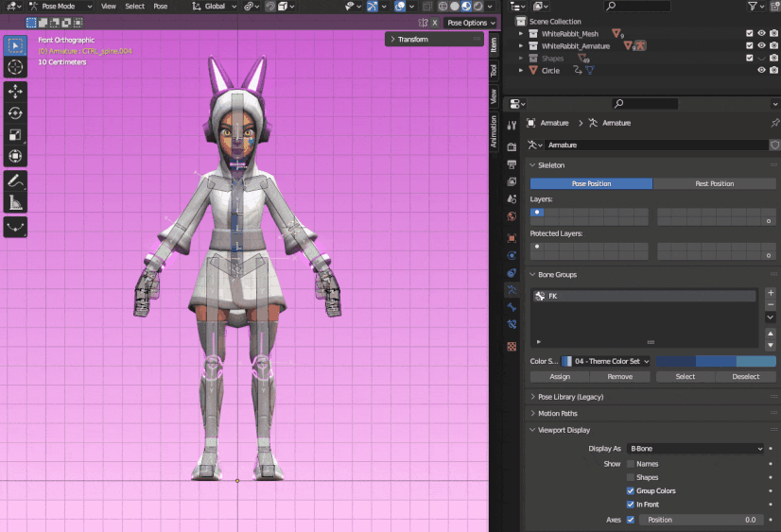Click the bone group theme color swatch
Viewport: 781px width, 532px height.
pyautogui.click(x=716, y=361)
